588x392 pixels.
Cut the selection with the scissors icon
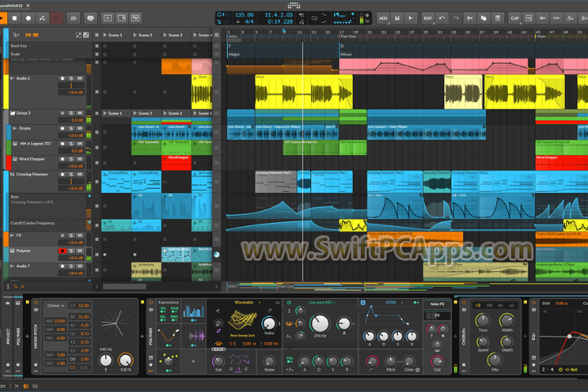coord(470,18)
